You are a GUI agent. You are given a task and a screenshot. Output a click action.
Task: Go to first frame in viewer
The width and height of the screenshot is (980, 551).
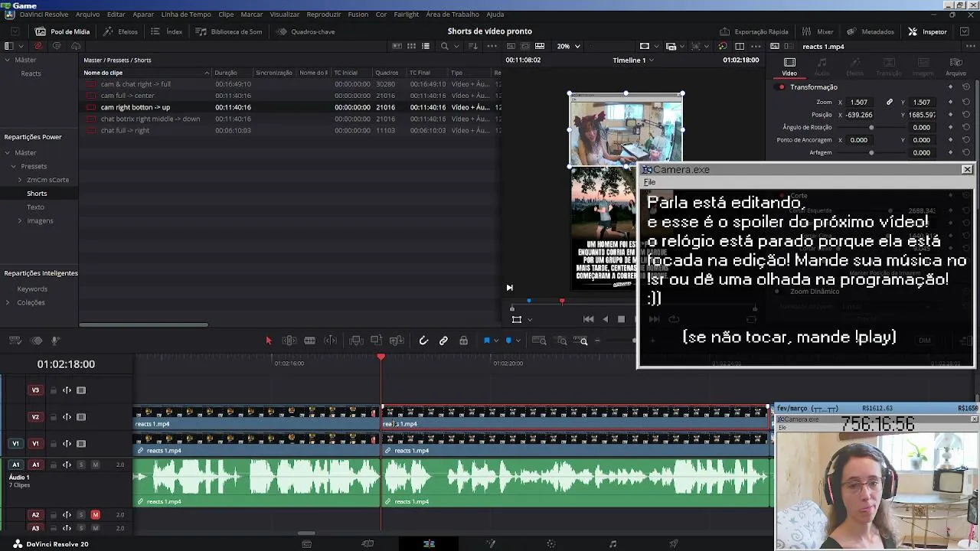[588, 319]
